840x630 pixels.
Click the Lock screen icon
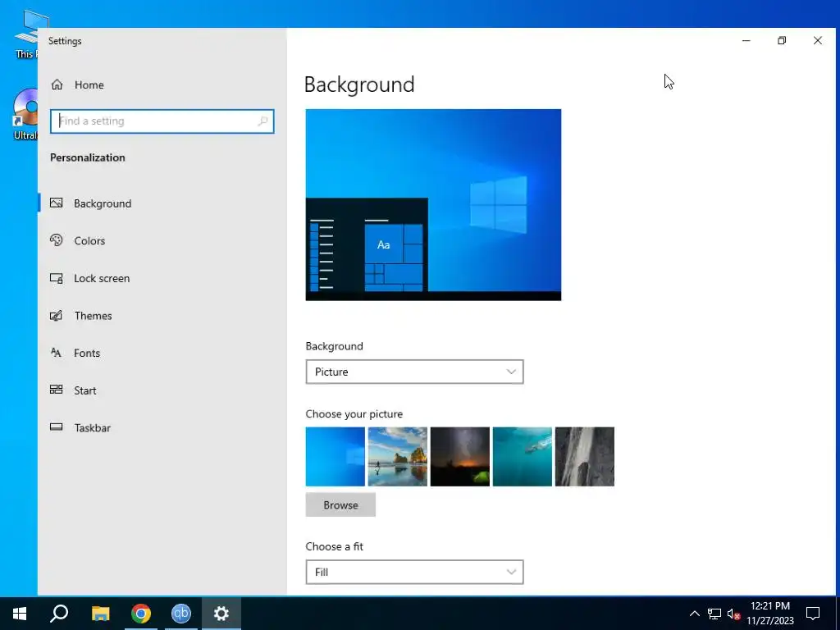[x=57, y=278]
